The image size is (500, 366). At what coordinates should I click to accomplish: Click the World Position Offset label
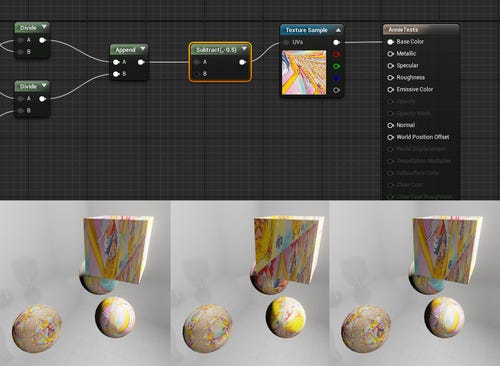click(423, 137)
